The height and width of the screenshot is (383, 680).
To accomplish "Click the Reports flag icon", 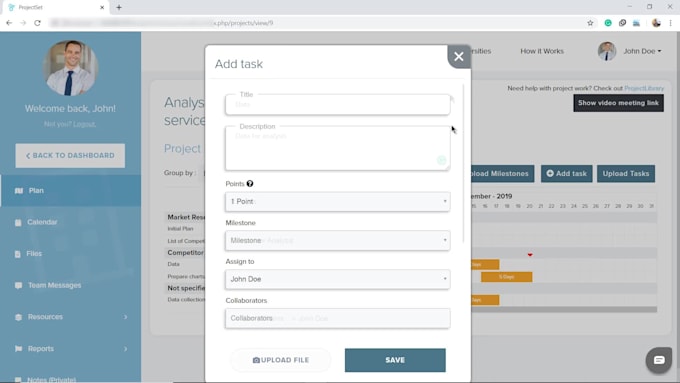I will point(18,349).
